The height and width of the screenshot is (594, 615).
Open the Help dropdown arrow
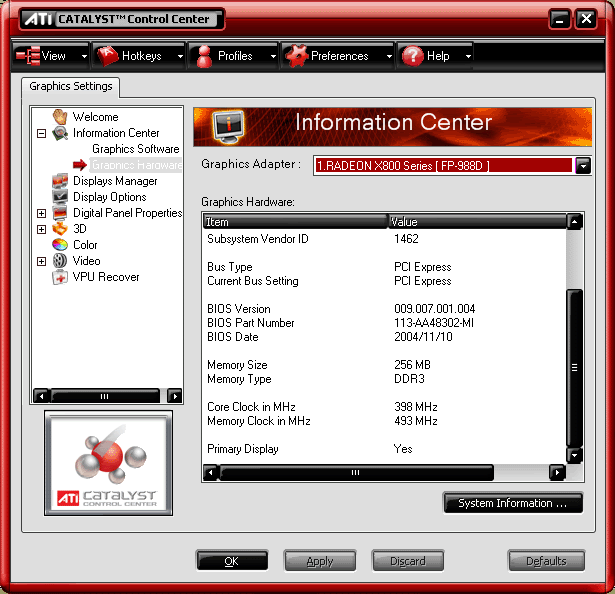(468, 56)
